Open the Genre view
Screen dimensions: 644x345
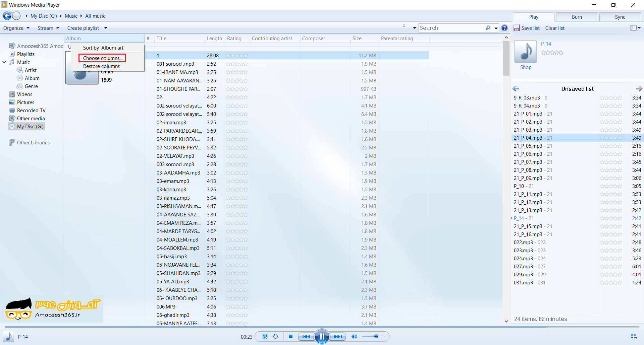point(31,86)
